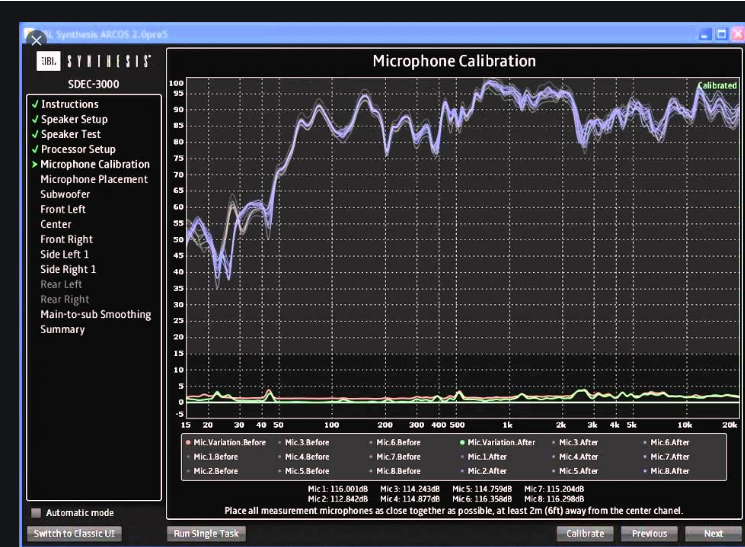
Task: Open the Summary step
Action: (62, 329)
